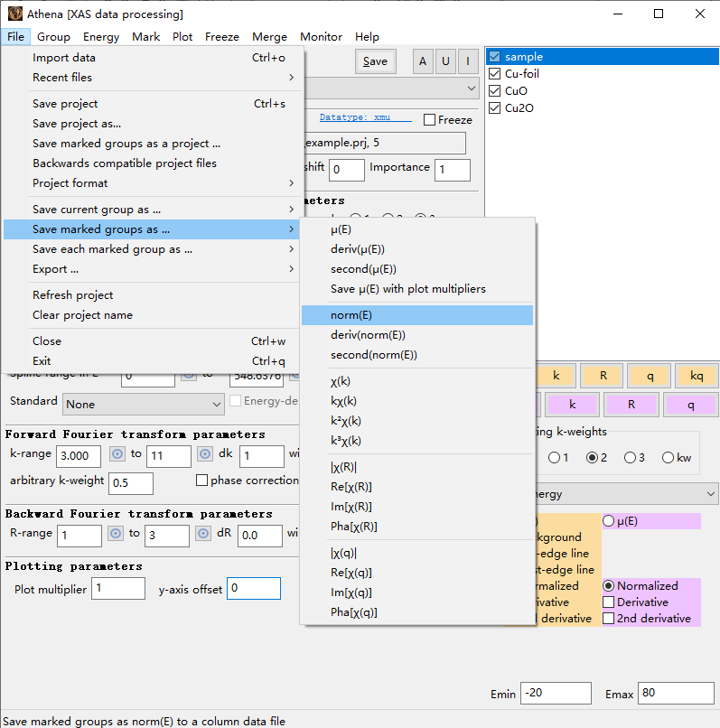Click the orange q plot button
720x728 pixels.
650,376
